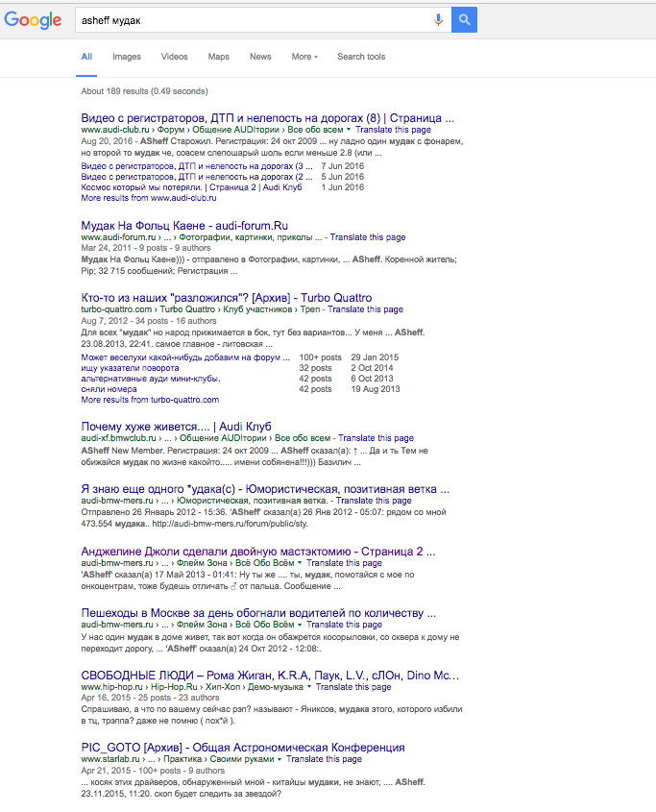The width and height of the screenshot is (656, 812).
Task: Click date '29 Jan 2015' in turbo-quattro sublinks
Action: [x=375, y=357]
